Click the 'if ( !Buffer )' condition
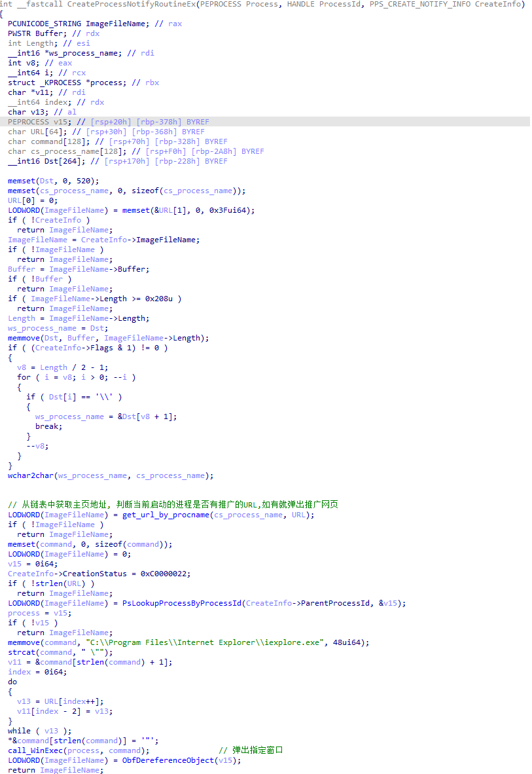The height and width of the screenshot is (774, 532). click(x=39, y=279)
